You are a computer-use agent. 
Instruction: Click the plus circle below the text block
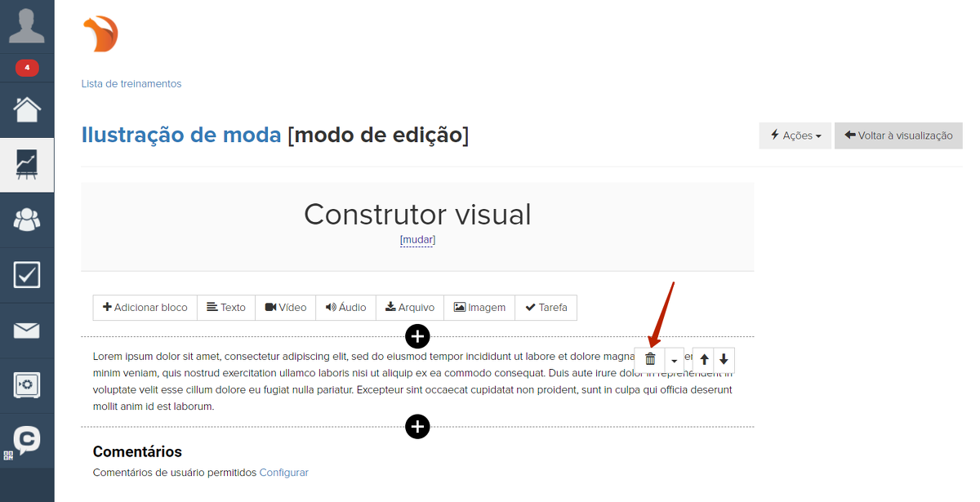tap(417, 426)
